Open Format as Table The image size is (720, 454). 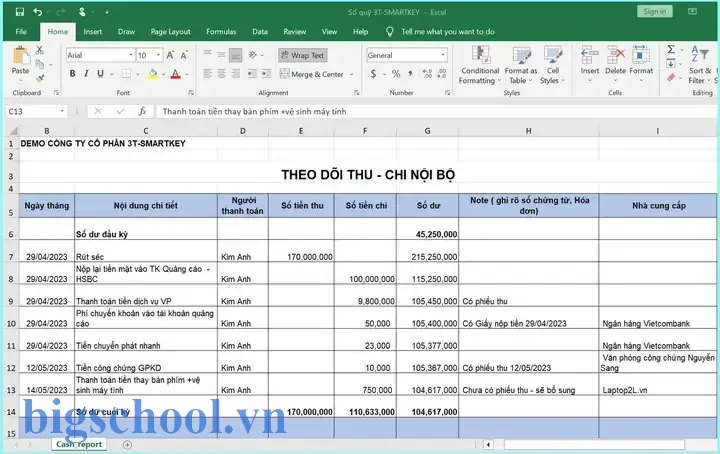coord(521,65)
